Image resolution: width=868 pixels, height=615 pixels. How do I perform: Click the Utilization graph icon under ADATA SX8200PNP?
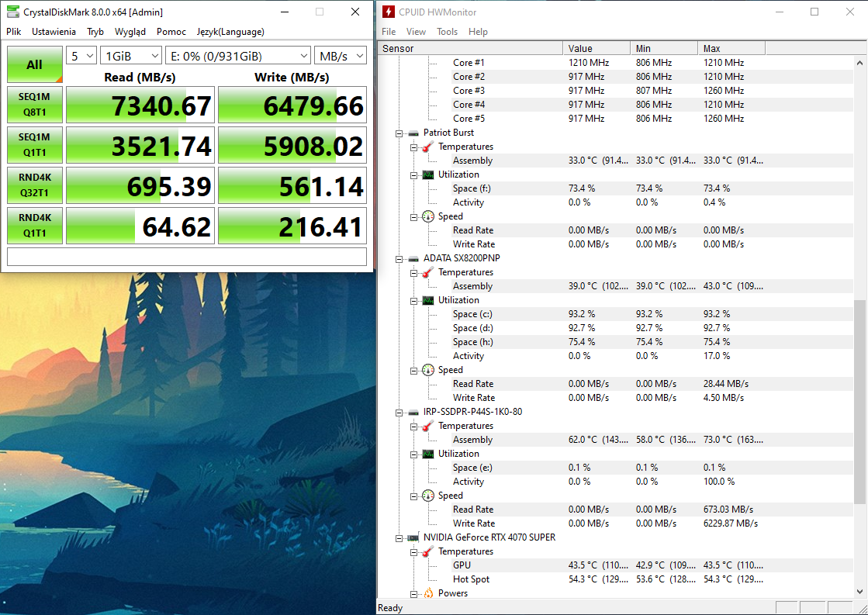[428, 301]
